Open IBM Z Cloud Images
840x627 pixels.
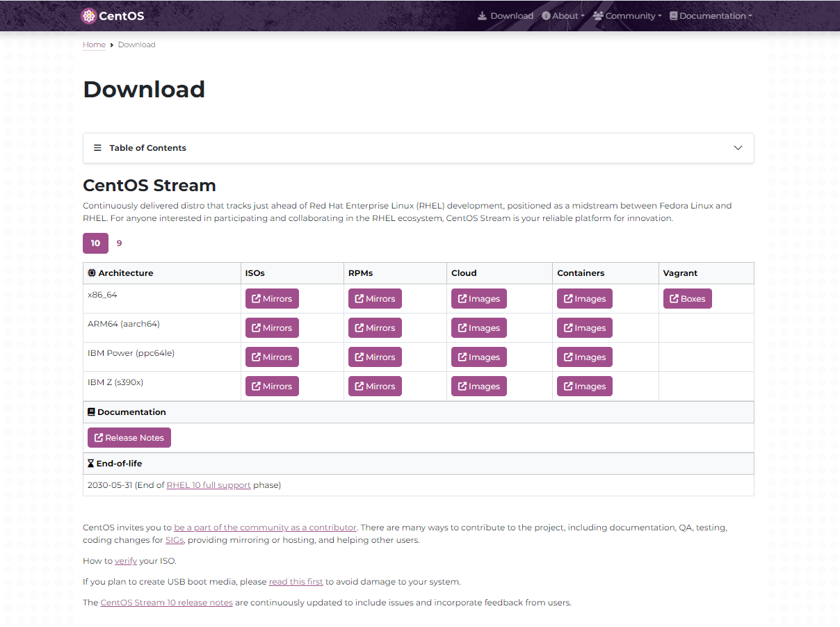tap(479, 386)
